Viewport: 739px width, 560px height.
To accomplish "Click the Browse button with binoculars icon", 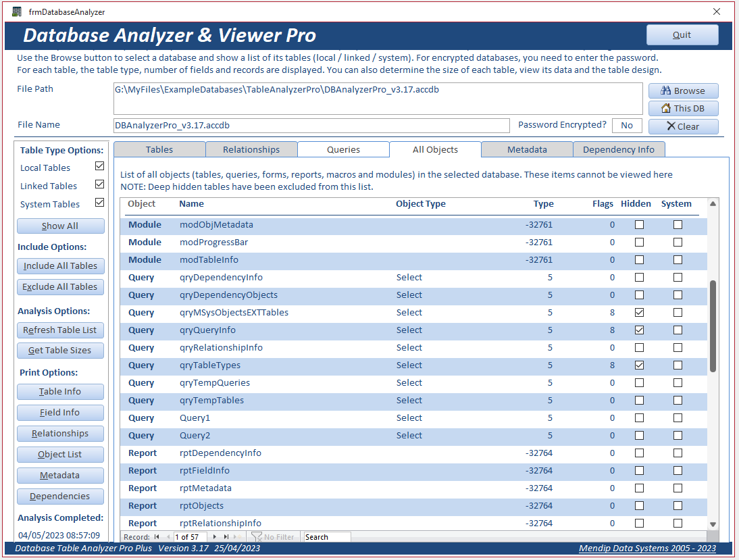I will click(684, 91).
